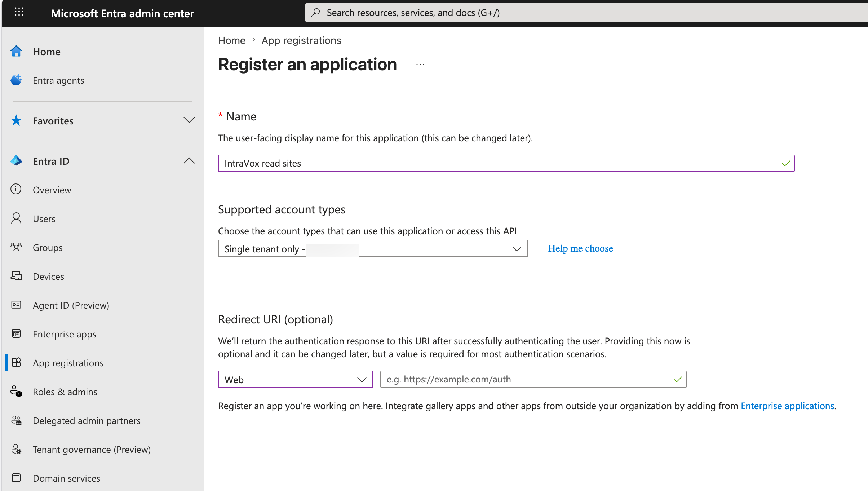868x491 pixels.
Task: Open the app launcher waffle icon
Action: pos(19,13)
